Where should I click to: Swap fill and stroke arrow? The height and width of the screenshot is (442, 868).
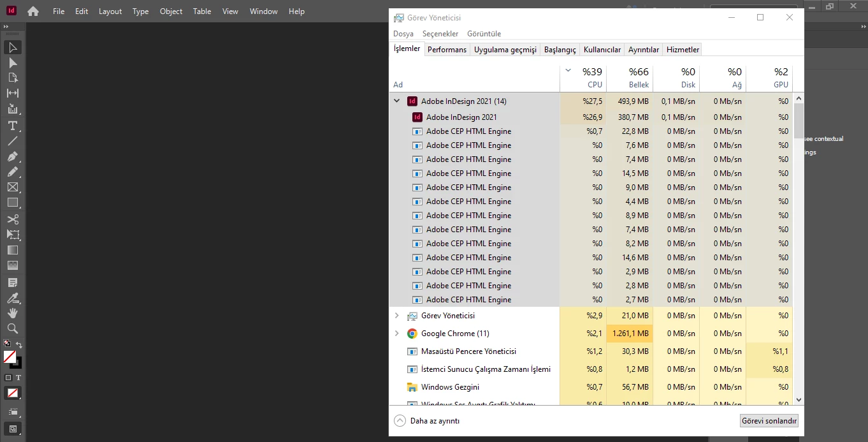[19, 344]
